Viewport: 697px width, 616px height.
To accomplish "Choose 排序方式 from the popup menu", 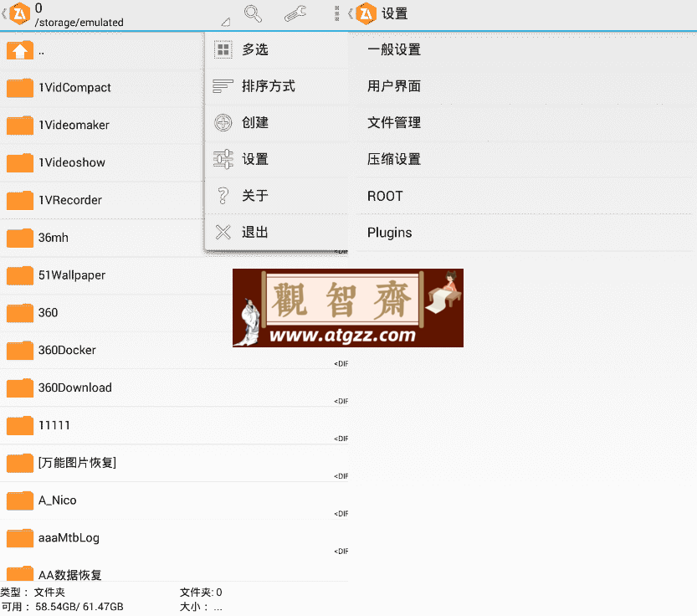I will click(276, 86).
